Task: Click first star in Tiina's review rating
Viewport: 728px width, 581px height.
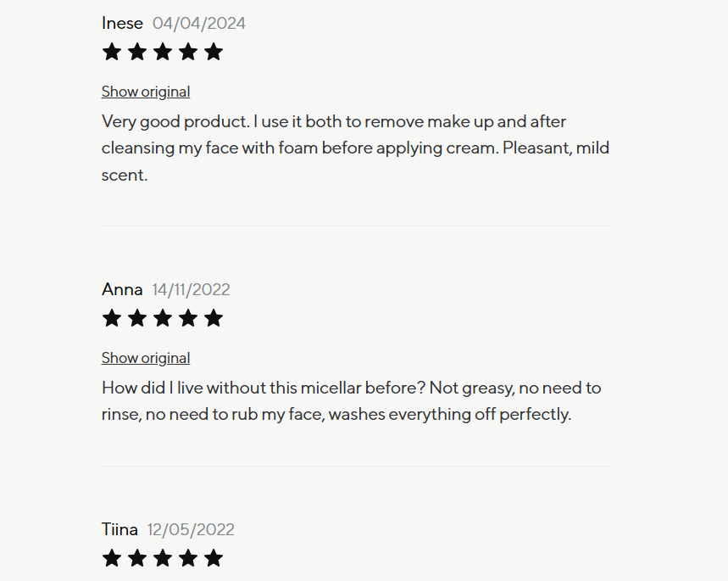Action: [112, 558]
